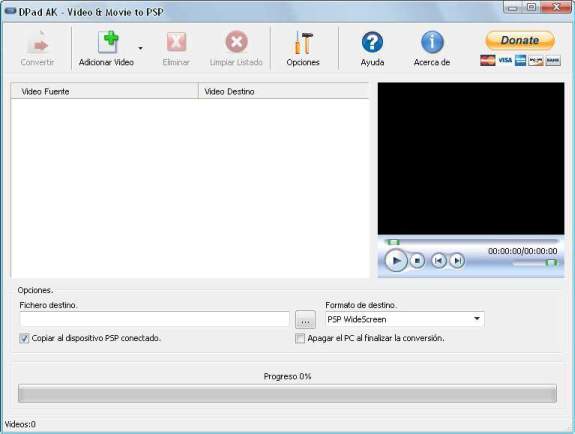Stop the video preview
This screenshot has width=575, height=434.
tap(417, 260)
